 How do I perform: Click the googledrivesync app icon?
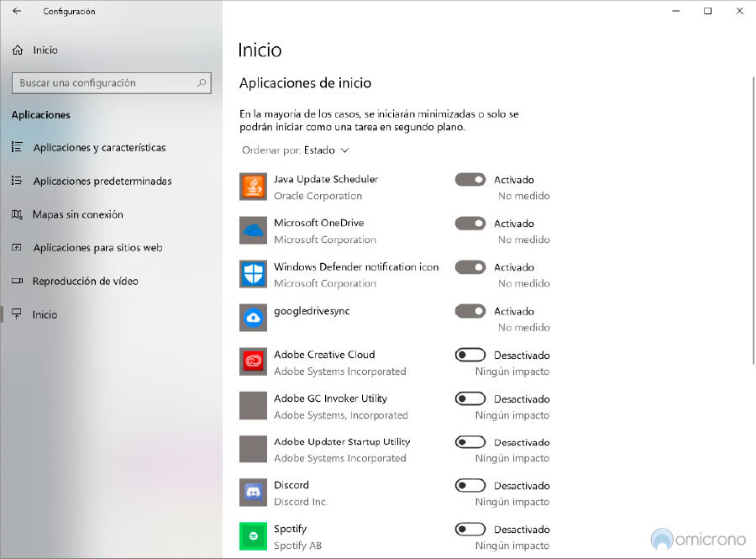point(253,318)
